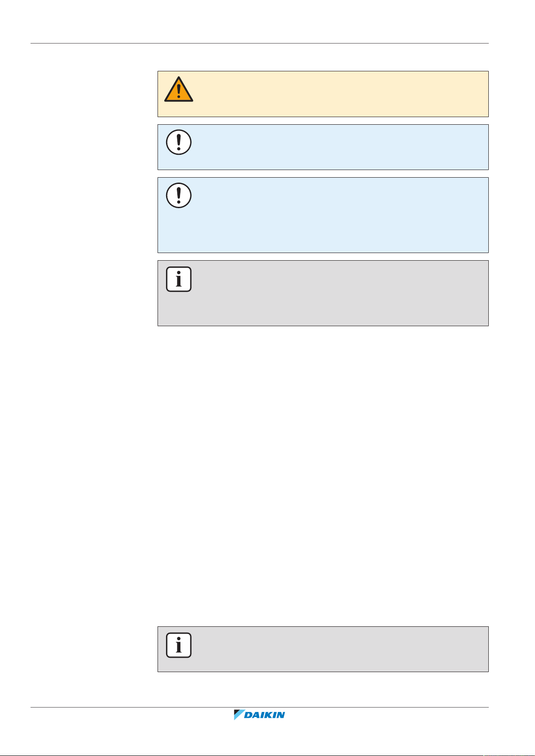
Task: Click the exclamation icon in the taller blue notice box
Action: tap(179, 195)
